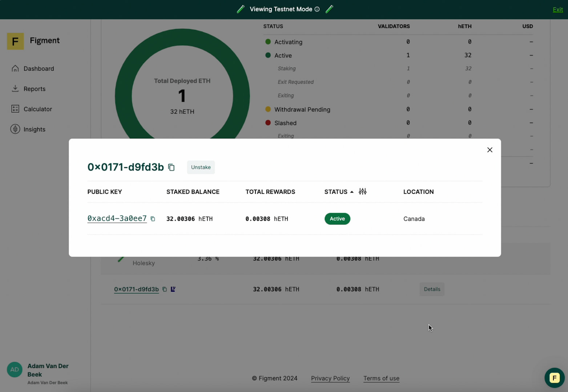Open the Calculator page
This screenshot has height=392, width=568.
point(37,109)
